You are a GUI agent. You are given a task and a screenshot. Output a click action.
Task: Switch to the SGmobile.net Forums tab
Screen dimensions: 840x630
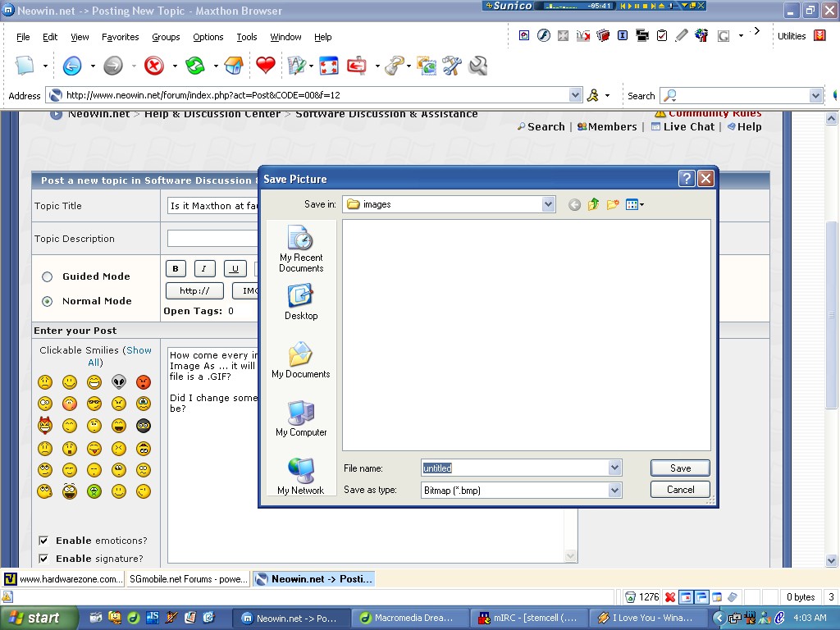[x=188, y=579]
